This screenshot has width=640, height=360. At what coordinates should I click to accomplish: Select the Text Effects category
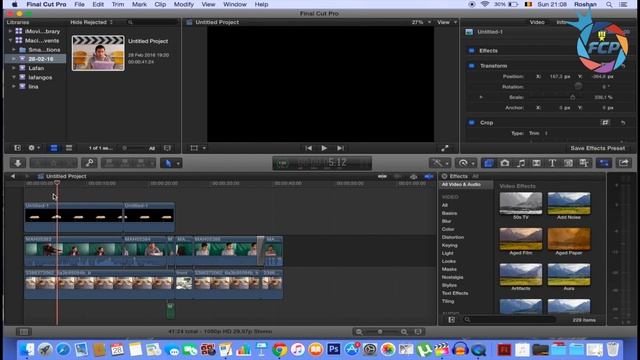click(x=455, y=293)
